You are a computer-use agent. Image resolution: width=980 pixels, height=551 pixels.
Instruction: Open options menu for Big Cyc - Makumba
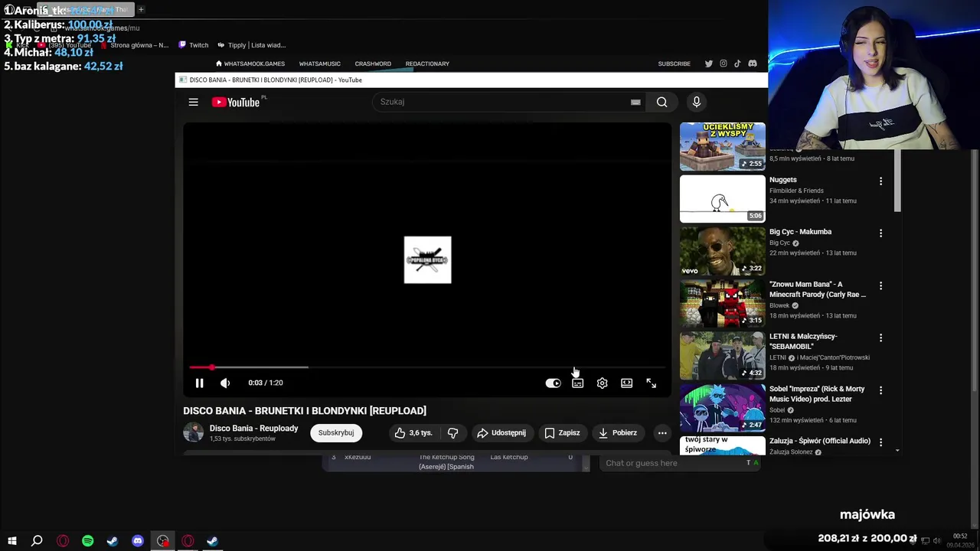pos(880,233)
